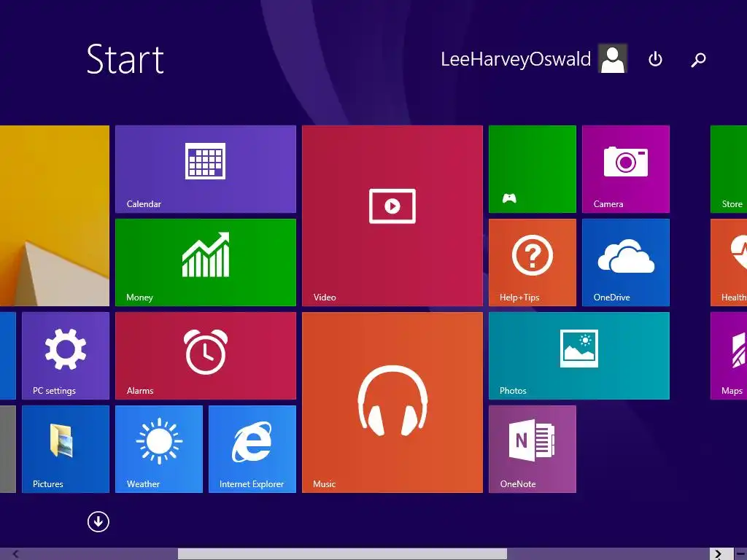Launch the OneNote tile
The image size is (747, 560).
click(x=532, y=449)
